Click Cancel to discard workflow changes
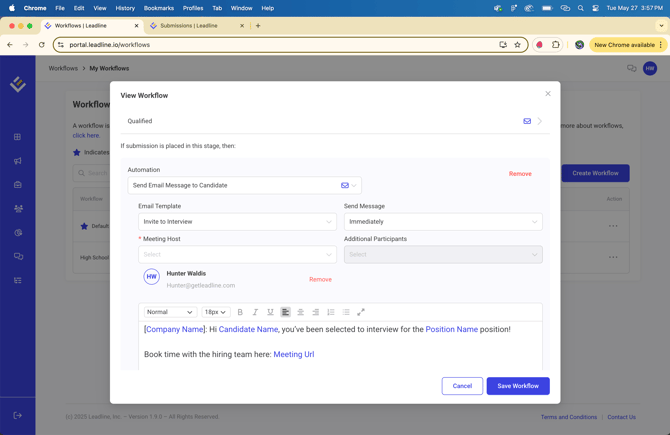Image resolution: width=670 pixels, height=435 pixels. [x=462, y=386]
